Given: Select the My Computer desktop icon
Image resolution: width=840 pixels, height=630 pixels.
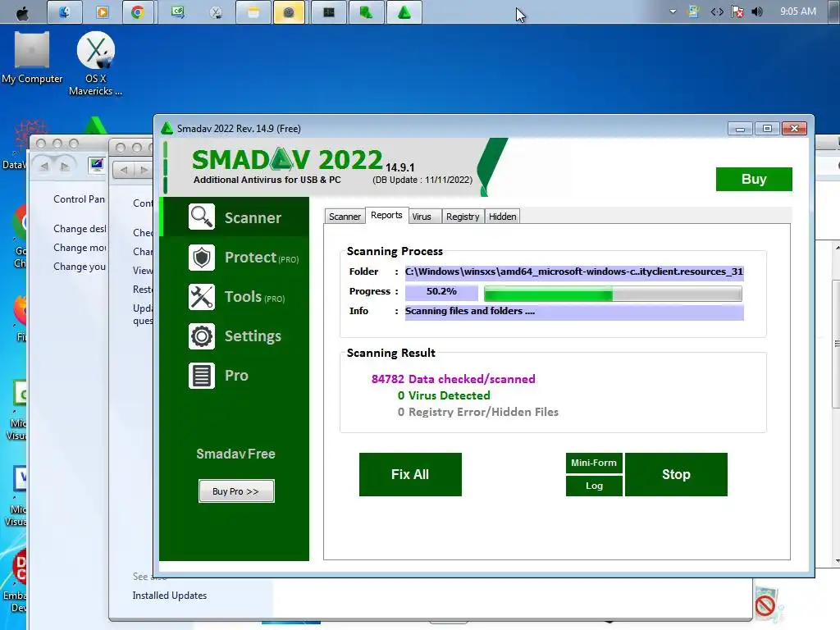Looking at the screenshot, I should click(x=32, y=58).
